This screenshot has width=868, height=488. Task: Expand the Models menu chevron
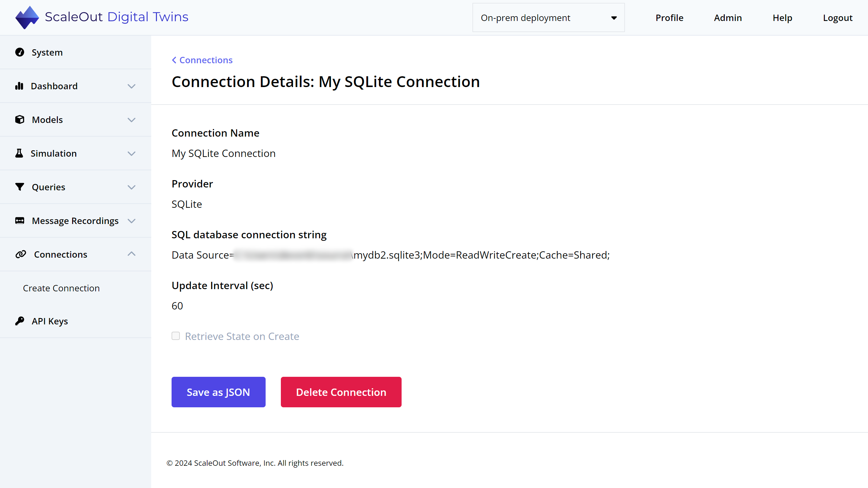(x=132, y=120)
